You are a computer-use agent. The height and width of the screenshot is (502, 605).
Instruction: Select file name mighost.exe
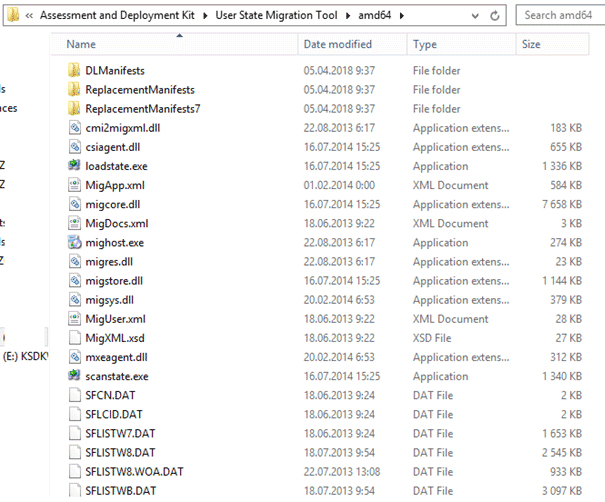tap(114, 243)
